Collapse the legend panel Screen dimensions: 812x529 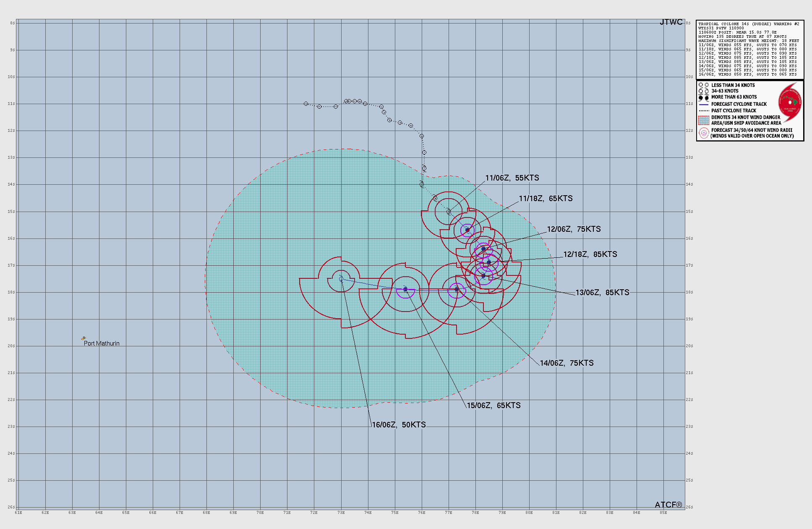pos(751,109)
